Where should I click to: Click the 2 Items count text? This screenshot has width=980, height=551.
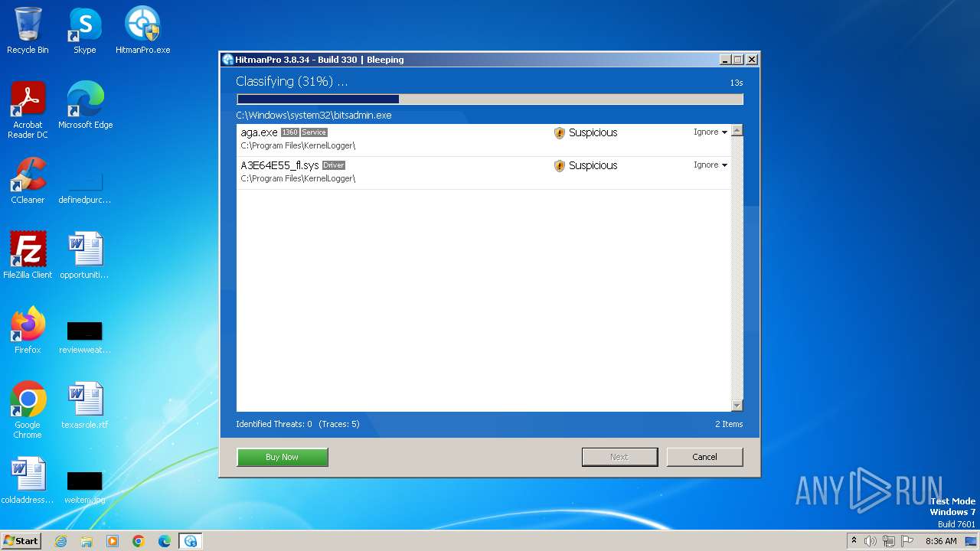pyautogui.click(x=729, y=424)
